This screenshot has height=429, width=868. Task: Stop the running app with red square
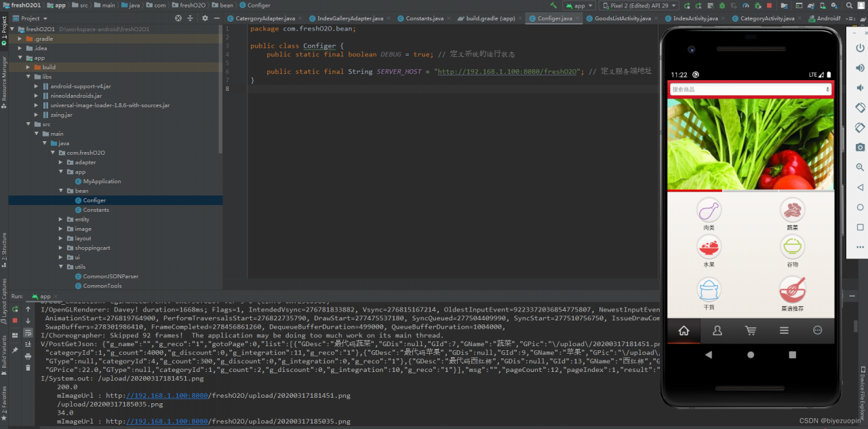pos(14,320)
